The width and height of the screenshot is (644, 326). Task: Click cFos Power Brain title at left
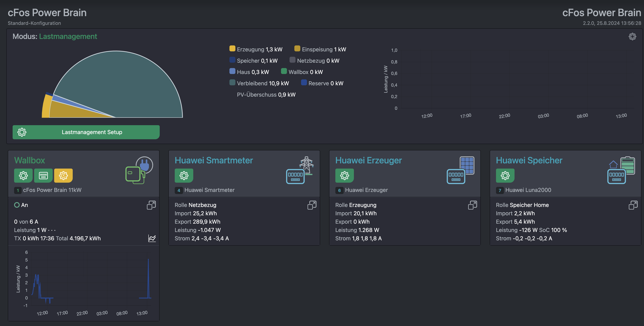tap(47, 12)
